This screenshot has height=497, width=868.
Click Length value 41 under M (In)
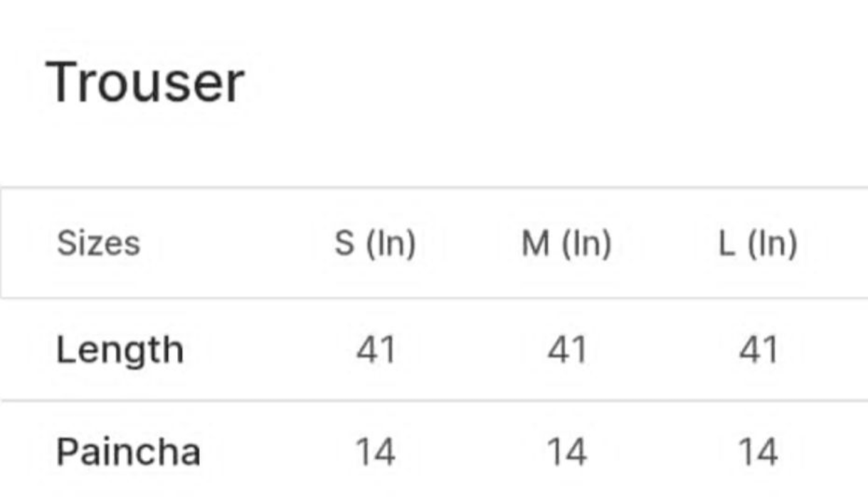pos(567,350)
